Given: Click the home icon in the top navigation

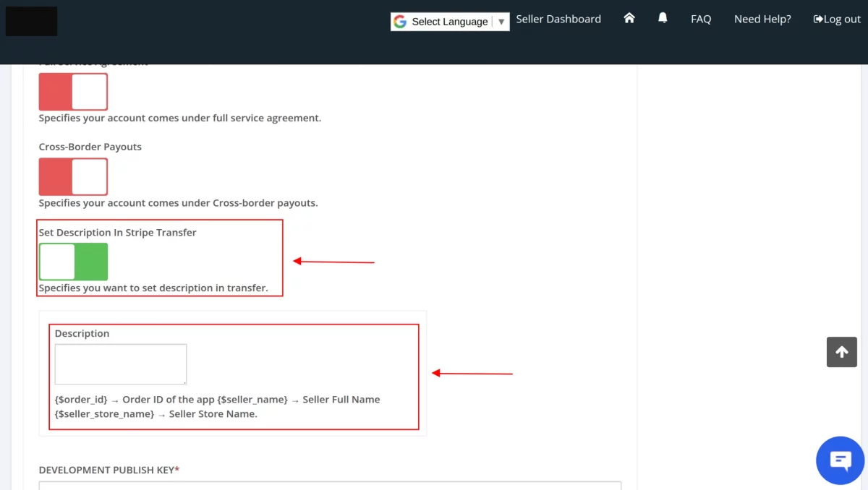Looking at the screenshot, I should coord(629,18).
